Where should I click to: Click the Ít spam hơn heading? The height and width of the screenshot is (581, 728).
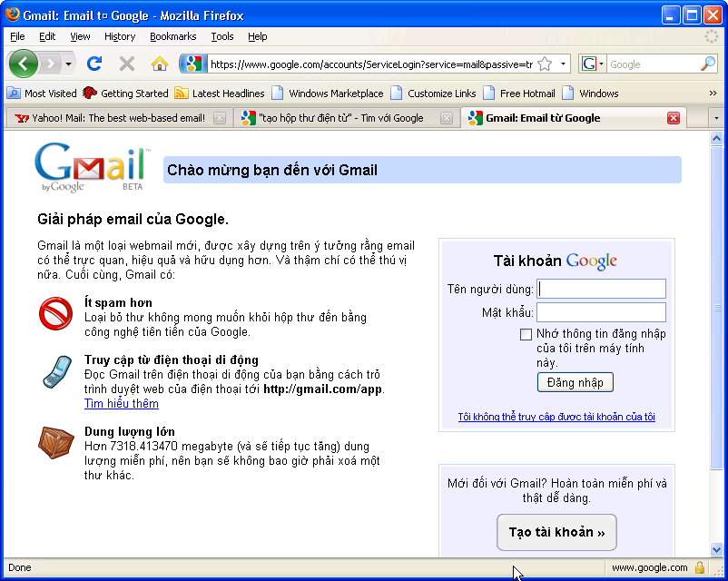(x=118, y=303)
